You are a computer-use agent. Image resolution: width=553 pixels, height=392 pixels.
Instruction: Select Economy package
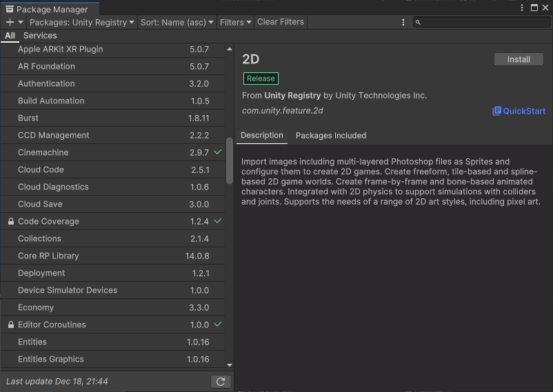pos(113,307)
